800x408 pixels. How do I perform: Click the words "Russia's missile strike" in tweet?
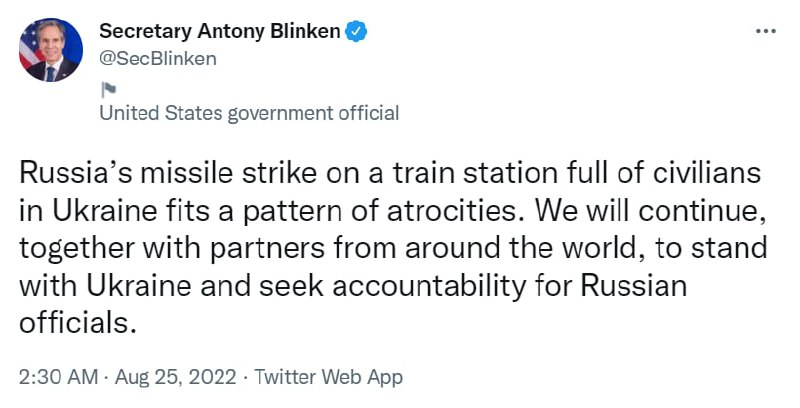pyautogui.click(x=134, y=174)
